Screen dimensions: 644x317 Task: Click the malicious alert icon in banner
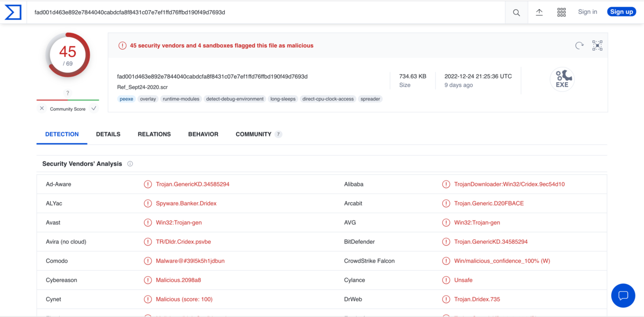coord(122,46)
